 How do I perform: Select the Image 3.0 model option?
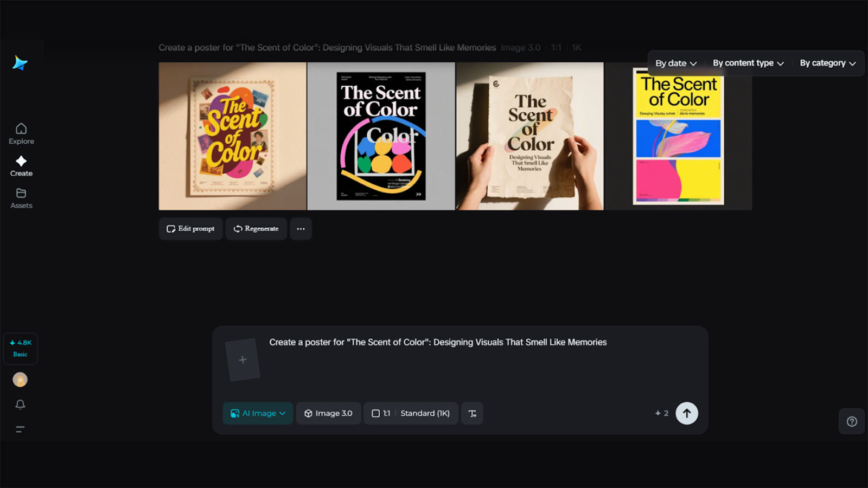pyautogui.click(x=328, y=413)
